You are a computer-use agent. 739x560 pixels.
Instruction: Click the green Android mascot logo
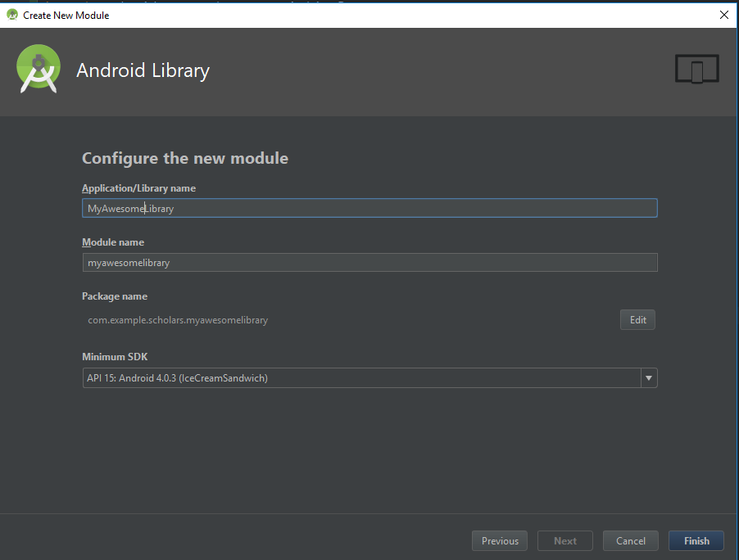tap(38, 70)
